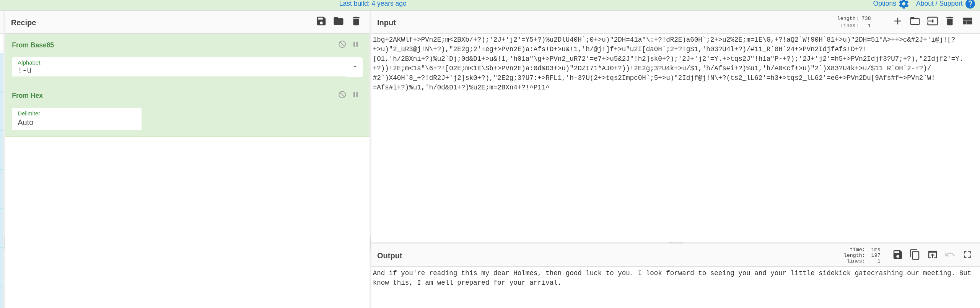Image resolution: width=980 pixels, height=308 pixels.
Task: Copy the raw output to clipboard
Action: click(915, 255)
